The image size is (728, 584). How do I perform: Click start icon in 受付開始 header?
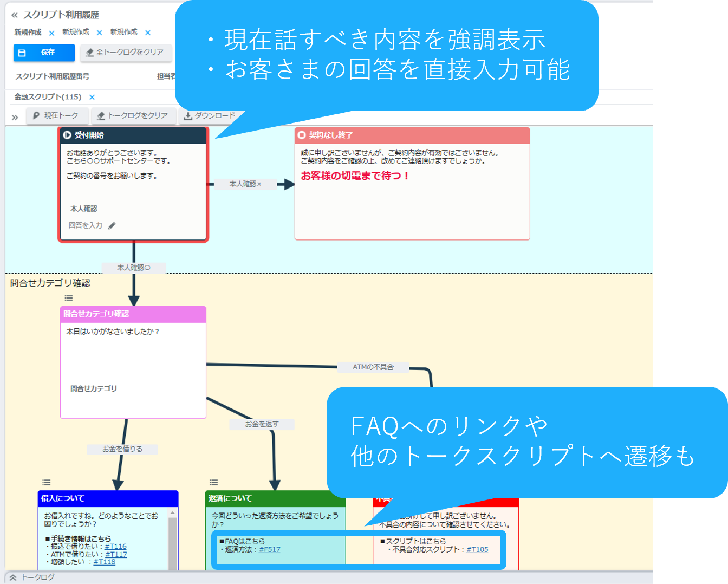click(67, 135)
